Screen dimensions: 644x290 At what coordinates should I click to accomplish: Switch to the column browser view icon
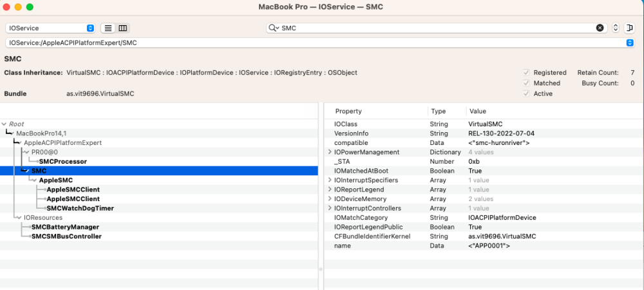(x=122, y=28)
